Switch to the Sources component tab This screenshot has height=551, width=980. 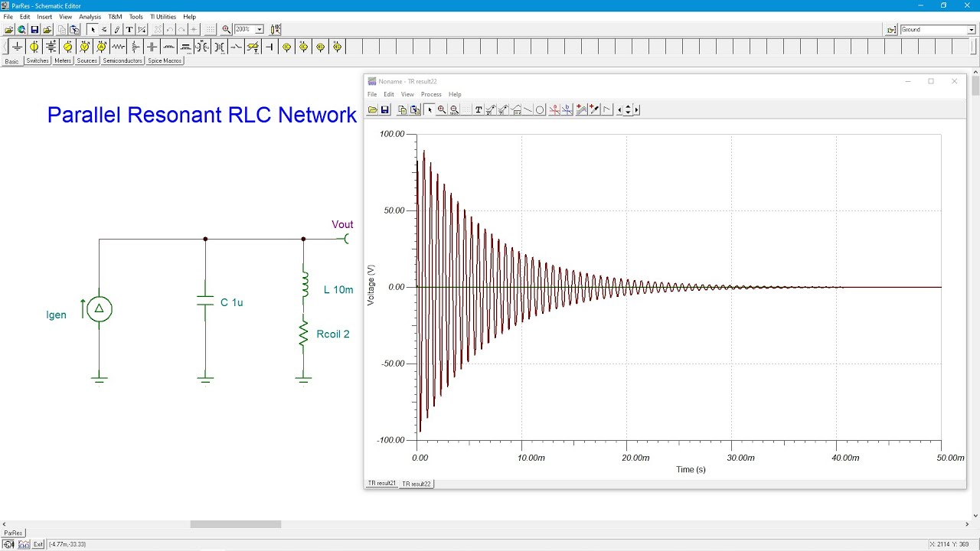tap(87, 60)
